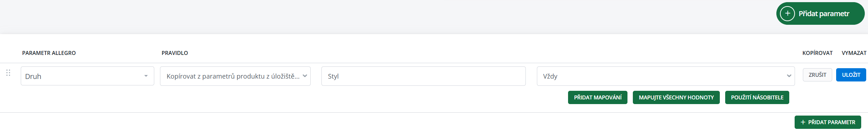
Task: Focus the Styl text input field
Action: point(423,76)
